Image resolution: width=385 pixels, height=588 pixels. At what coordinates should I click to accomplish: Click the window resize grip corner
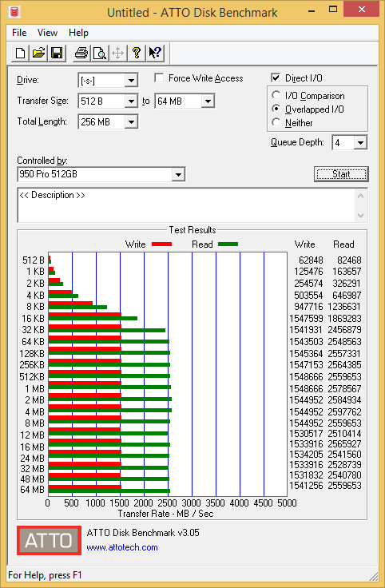[x=374, y=576]
